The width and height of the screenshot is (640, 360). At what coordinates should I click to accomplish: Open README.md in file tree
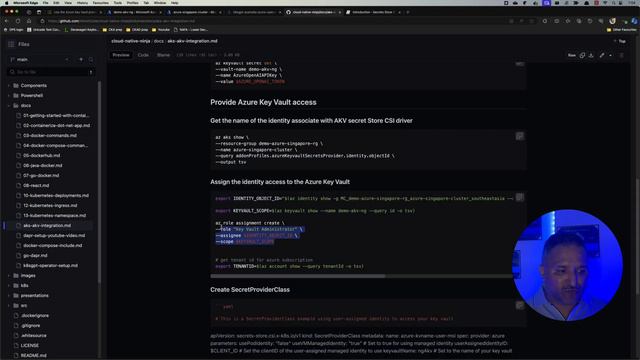click(x=33, y=356)
